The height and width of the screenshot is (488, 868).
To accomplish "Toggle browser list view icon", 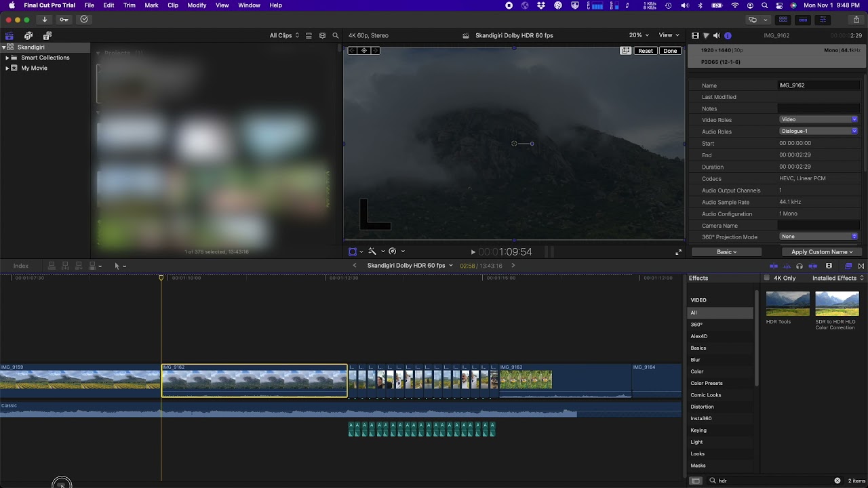I will tap(309, 36).
